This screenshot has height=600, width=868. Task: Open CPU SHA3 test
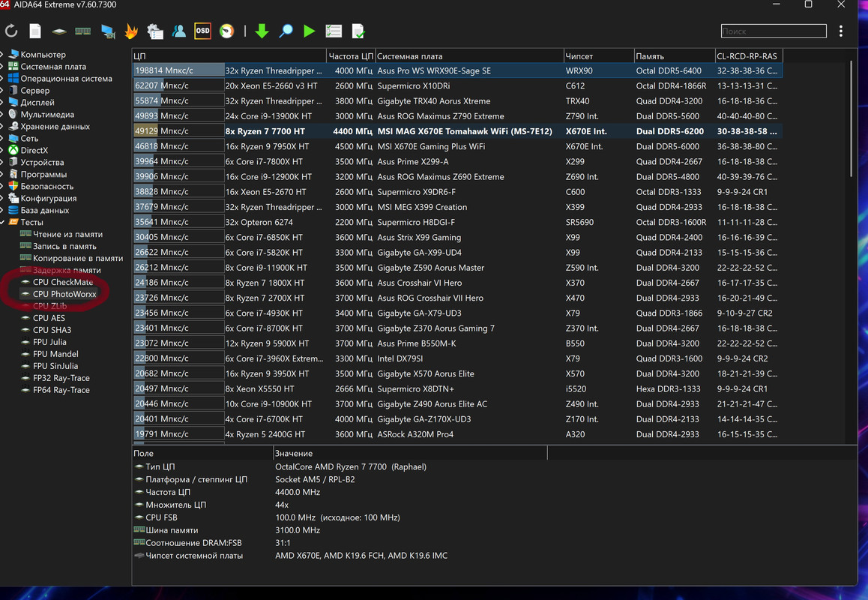(52, 330)
